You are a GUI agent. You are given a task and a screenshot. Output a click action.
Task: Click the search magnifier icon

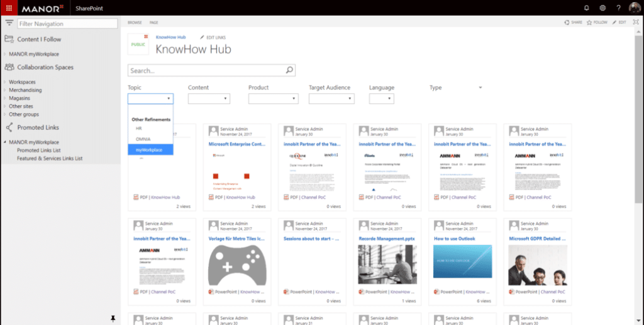point(289,71)
